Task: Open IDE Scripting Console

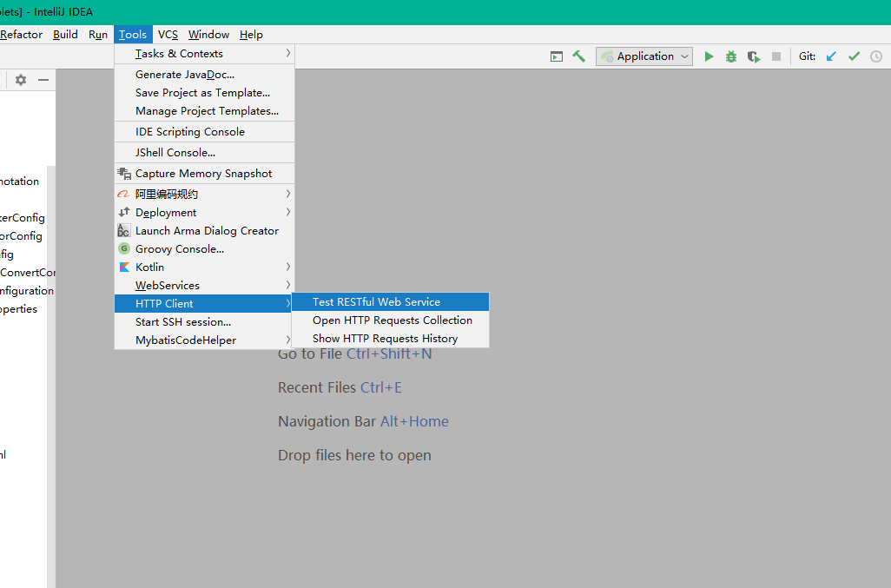Action: tap(205, 132)
